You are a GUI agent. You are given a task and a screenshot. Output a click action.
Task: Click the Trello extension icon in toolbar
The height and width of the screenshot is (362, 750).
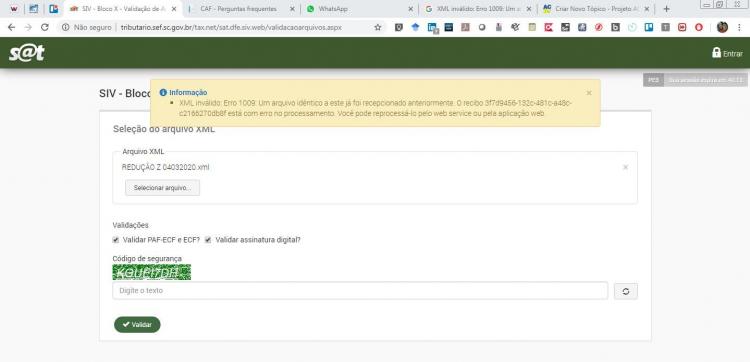[649, 28]
